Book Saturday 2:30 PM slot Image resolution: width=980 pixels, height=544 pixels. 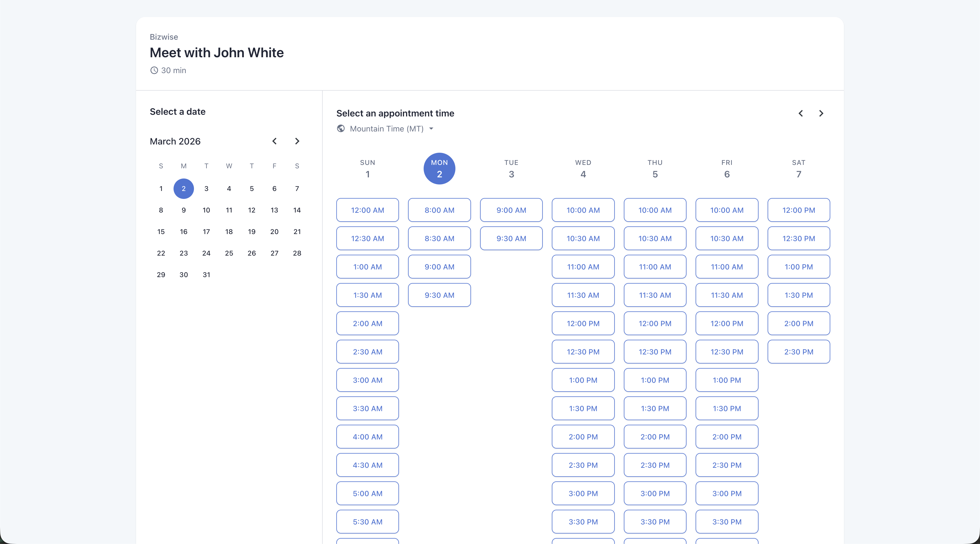799,352
